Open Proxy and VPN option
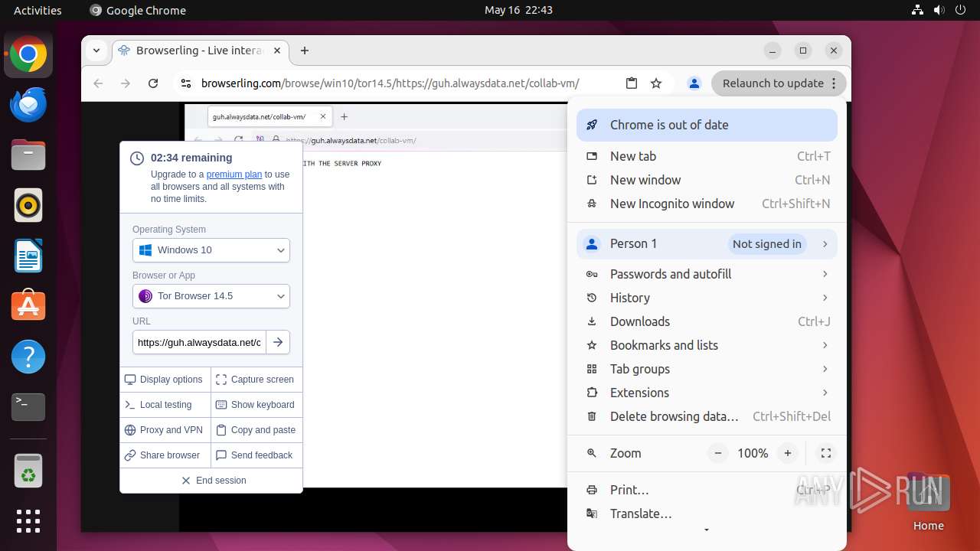The image size is (980, 551). (165, 430)
